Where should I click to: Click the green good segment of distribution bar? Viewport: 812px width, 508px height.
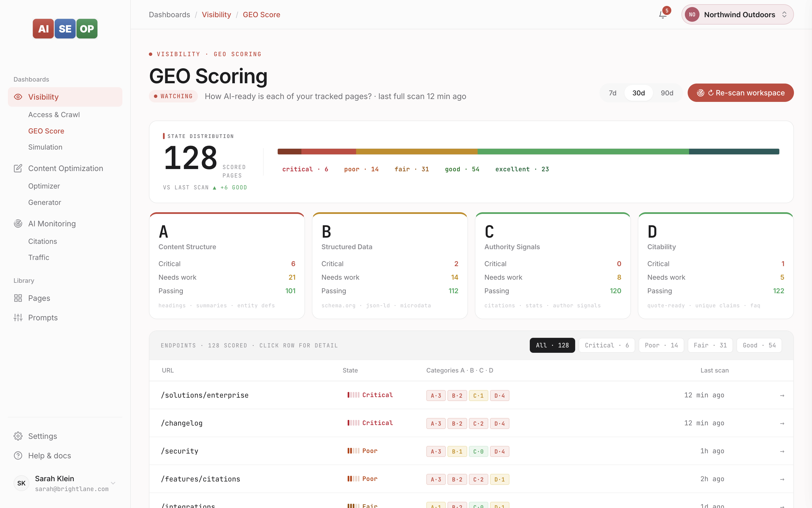583,152
